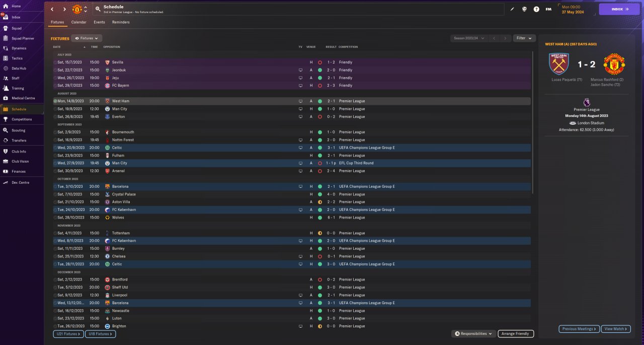Select the Brighton fixture row
Image resolution: width=644 pixels, height=345 pixels.
coord(292,326)
